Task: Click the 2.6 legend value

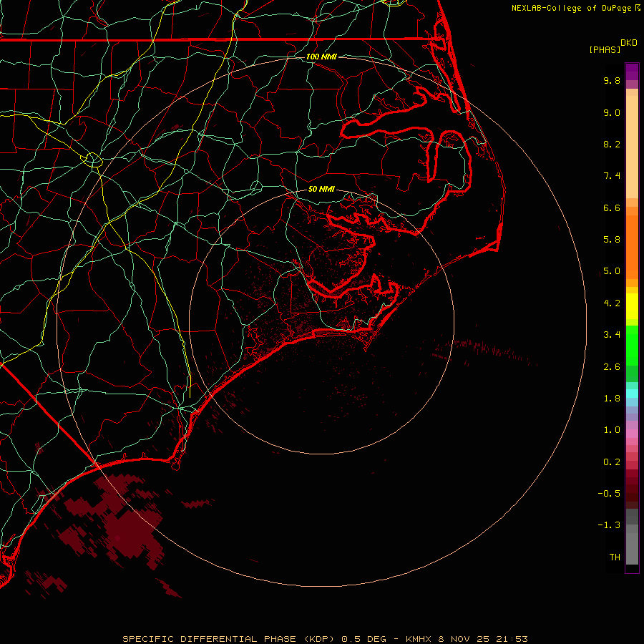Action: [x=612, y=367]
